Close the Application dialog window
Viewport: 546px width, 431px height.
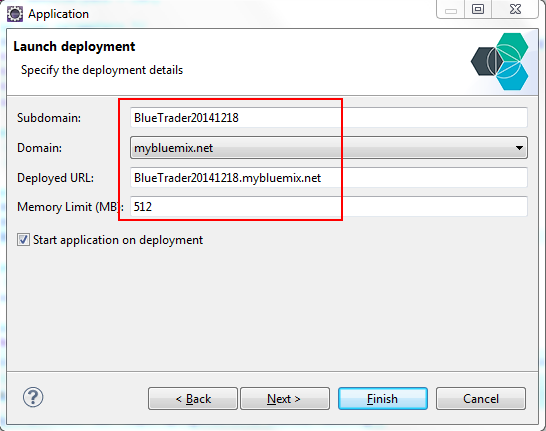click(515, 9)
